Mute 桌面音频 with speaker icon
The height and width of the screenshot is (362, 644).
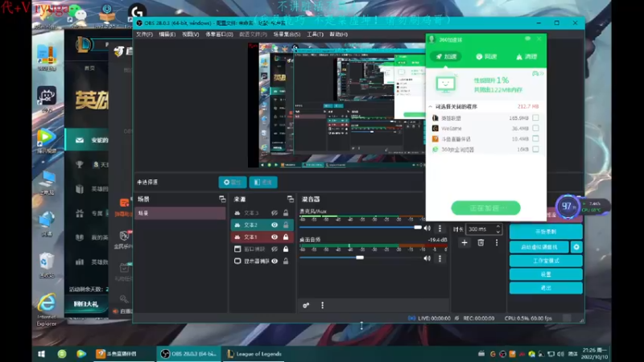(x=427, y=258)
